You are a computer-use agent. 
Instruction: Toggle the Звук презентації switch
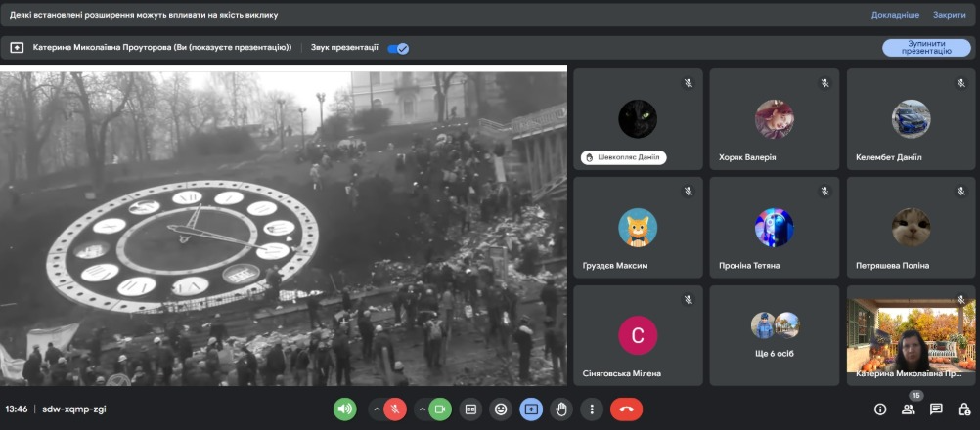tap(398, 48)
